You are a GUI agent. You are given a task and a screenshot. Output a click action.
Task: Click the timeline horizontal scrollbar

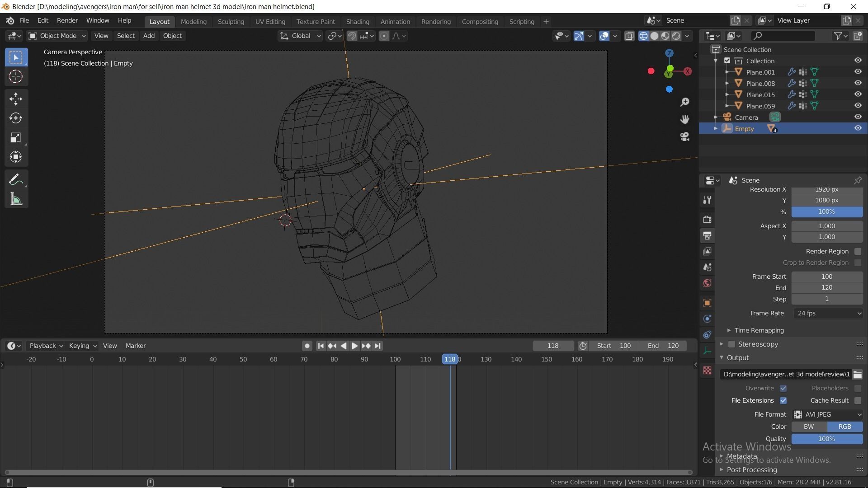point(348,473)
